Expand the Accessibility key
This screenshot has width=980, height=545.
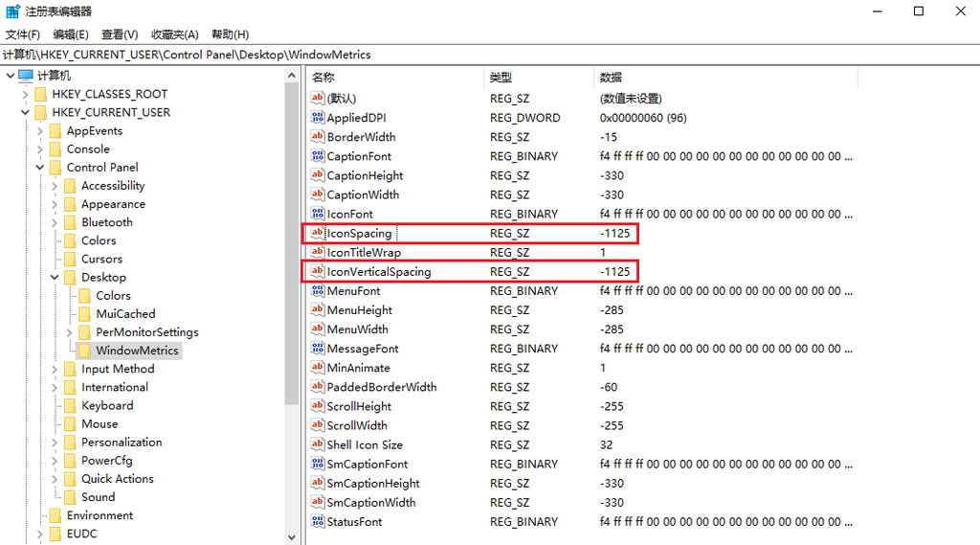pos(55,186)
